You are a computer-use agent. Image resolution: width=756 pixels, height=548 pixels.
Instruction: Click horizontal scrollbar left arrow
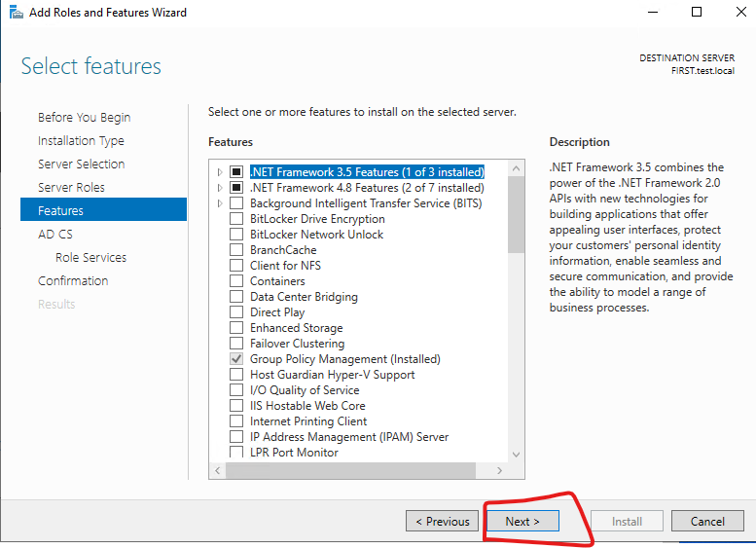click(217, 470)
